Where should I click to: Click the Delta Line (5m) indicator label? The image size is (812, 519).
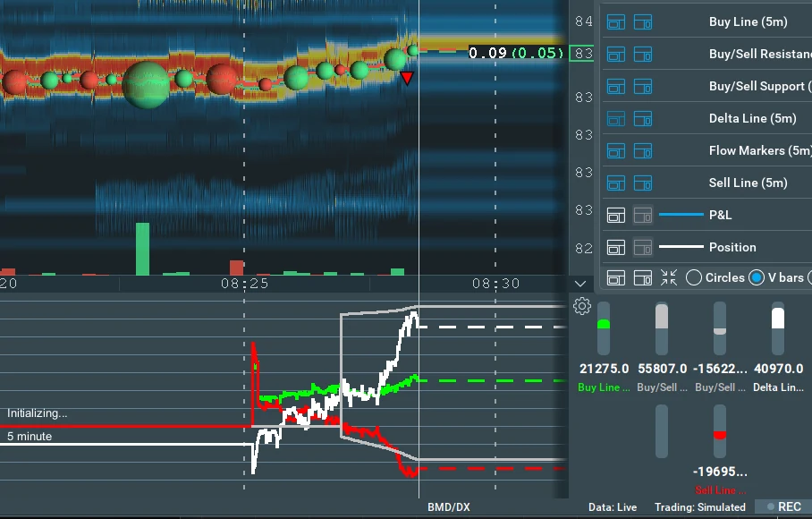click(x=752, y=118)
